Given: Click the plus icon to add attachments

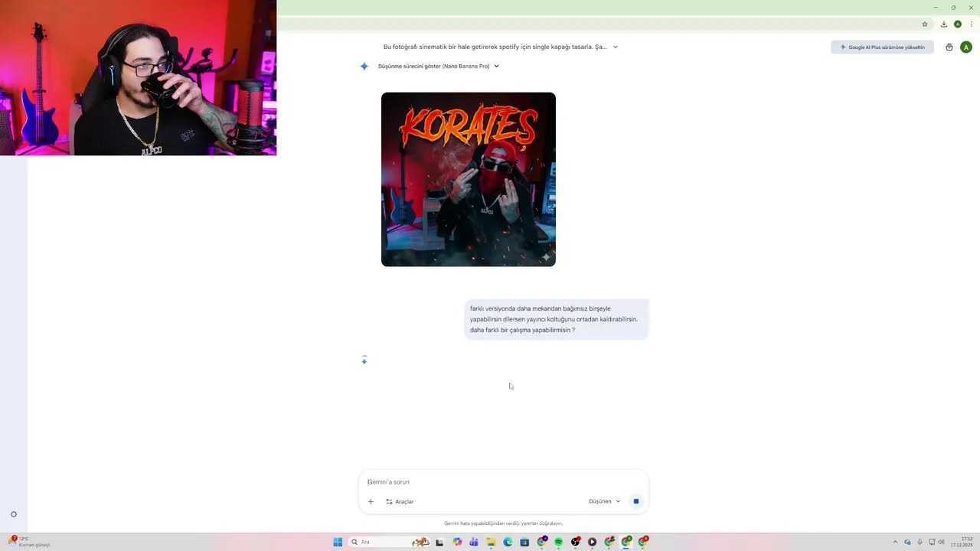Looking at the screenshot, I should 371,501.
